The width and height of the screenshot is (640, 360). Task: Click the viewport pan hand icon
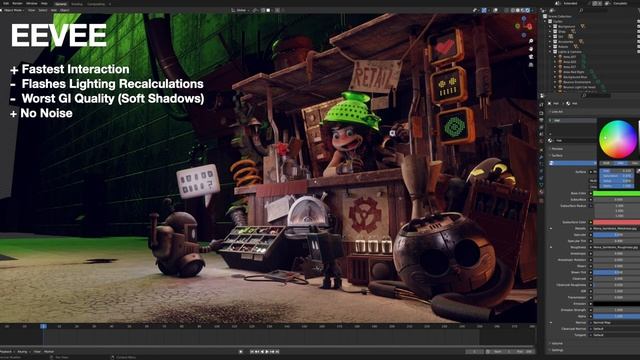click(531, 49)
